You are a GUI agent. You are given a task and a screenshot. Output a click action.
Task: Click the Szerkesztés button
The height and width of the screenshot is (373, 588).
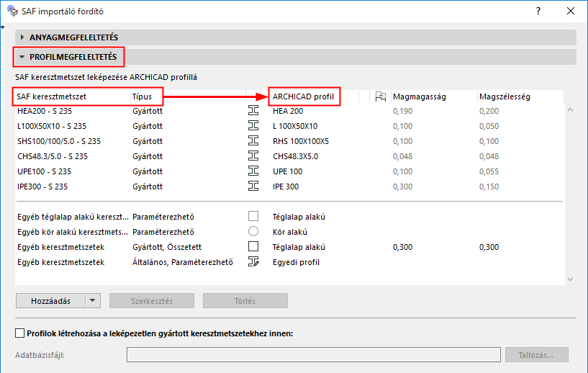pyautogui.click(x=152, y=301)
